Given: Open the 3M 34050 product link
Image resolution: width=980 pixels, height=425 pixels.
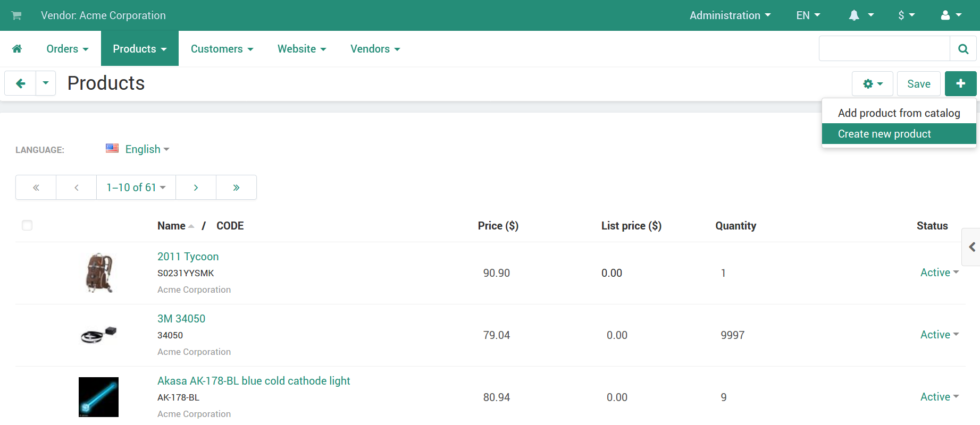Looking at the screenshot, I should click(x=181, y=319).
